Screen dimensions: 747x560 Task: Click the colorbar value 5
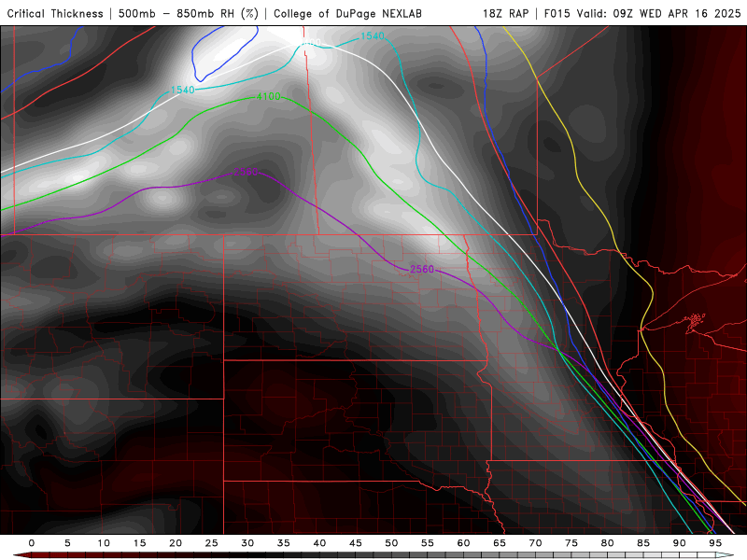coord(67,543)
